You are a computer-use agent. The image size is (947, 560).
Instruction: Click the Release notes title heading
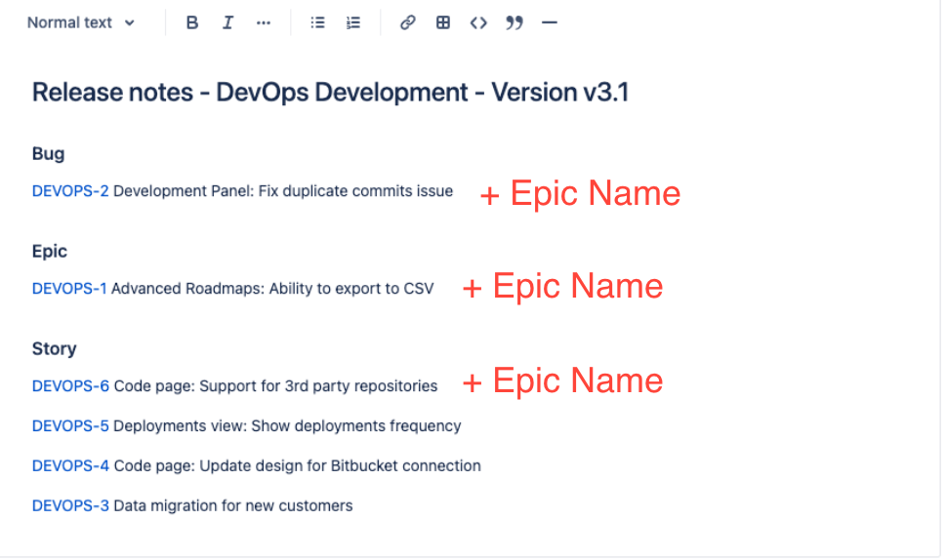point(330,93)
